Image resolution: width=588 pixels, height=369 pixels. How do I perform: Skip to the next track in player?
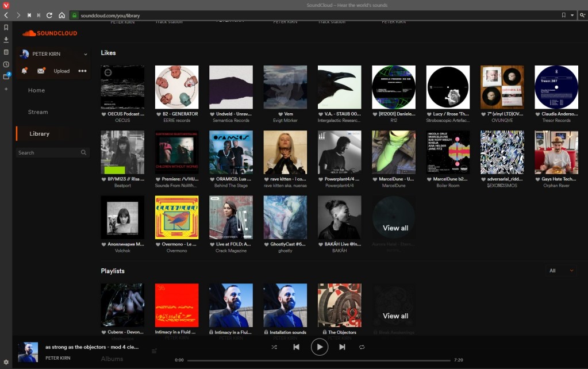(x=342, y=347)
